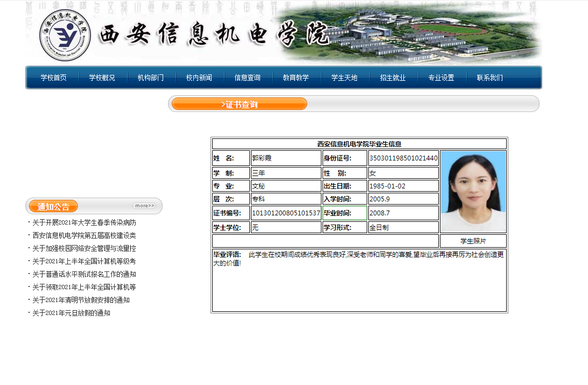This screenshot has width=588, height=385.
Task: Click the 学制 value 三年
Action: (x=258, y=173)
